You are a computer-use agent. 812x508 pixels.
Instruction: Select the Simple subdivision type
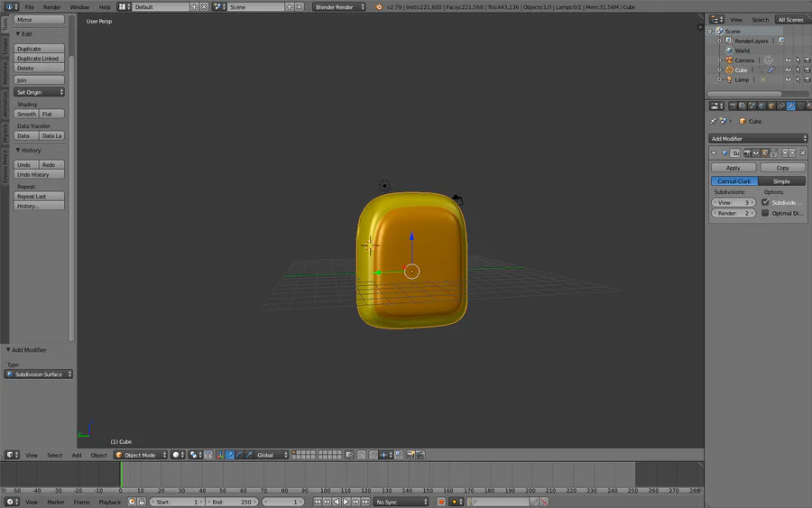click(x=781, y=181)
